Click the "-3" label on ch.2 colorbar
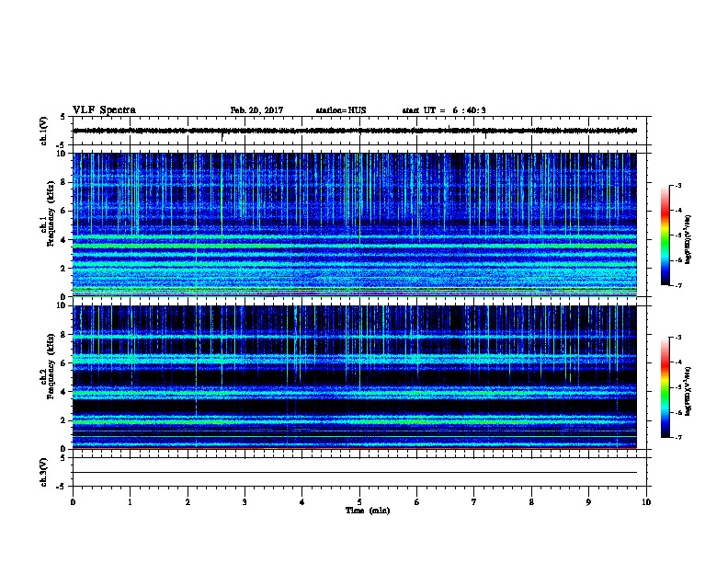The image size is (728, 563). coord(677,338)
